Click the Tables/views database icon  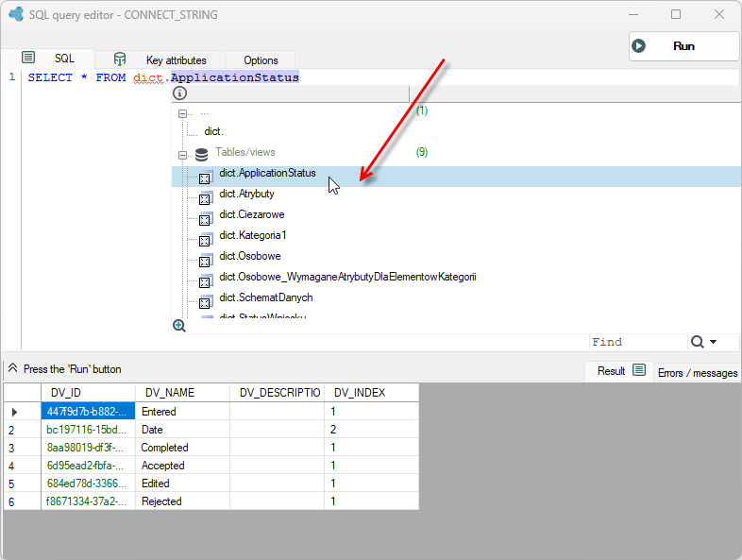tap(202, 154)
